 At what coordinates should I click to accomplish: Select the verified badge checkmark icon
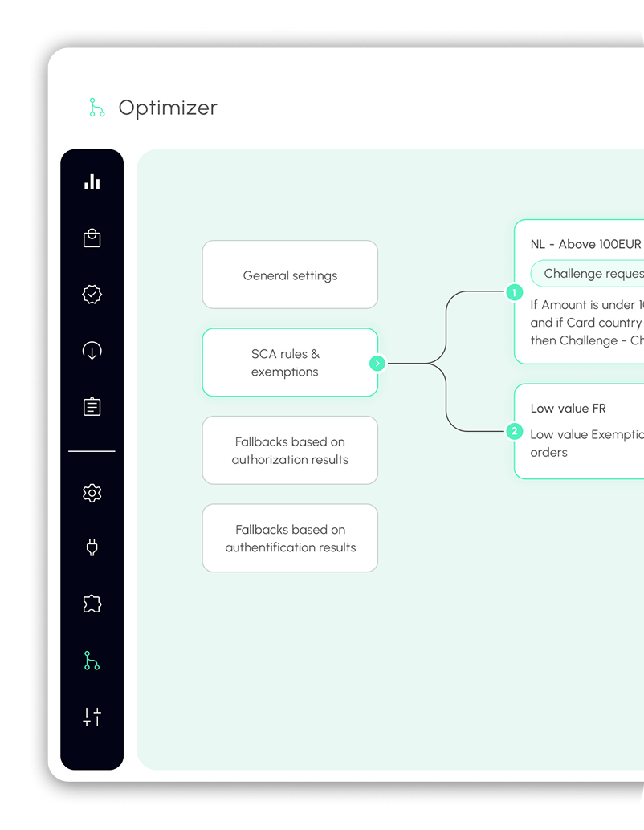click(92, 295)
